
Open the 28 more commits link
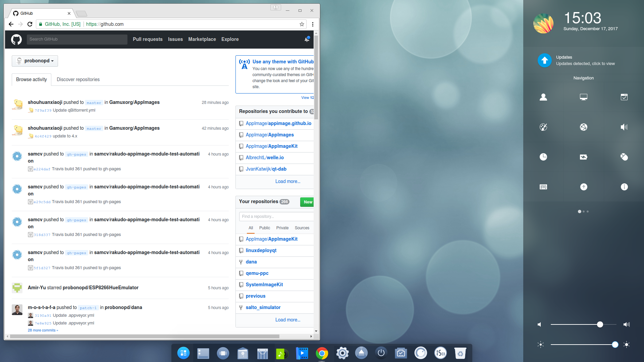click(x=43, y=330)
